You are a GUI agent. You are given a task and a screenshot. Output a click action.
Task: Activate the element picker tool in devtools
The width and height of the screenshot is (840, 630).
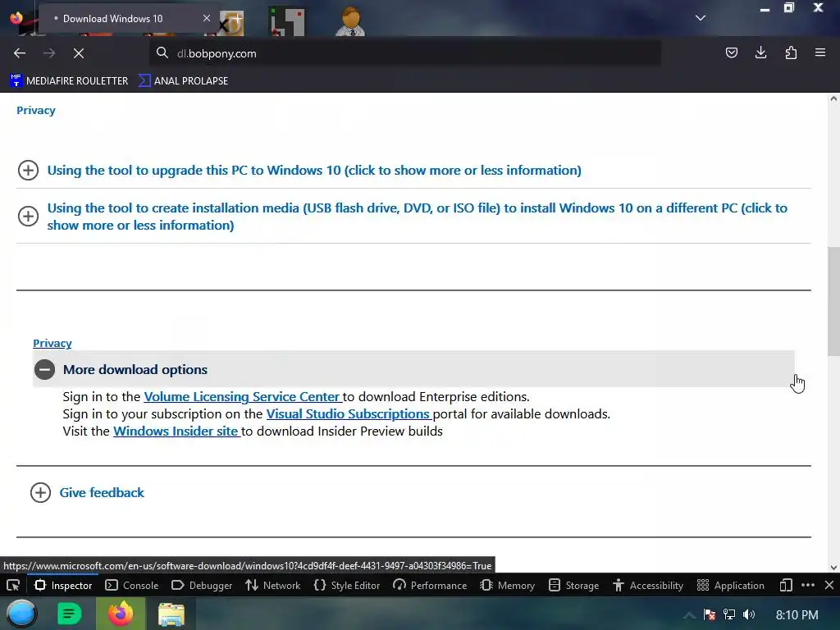(x=13, y=585)
